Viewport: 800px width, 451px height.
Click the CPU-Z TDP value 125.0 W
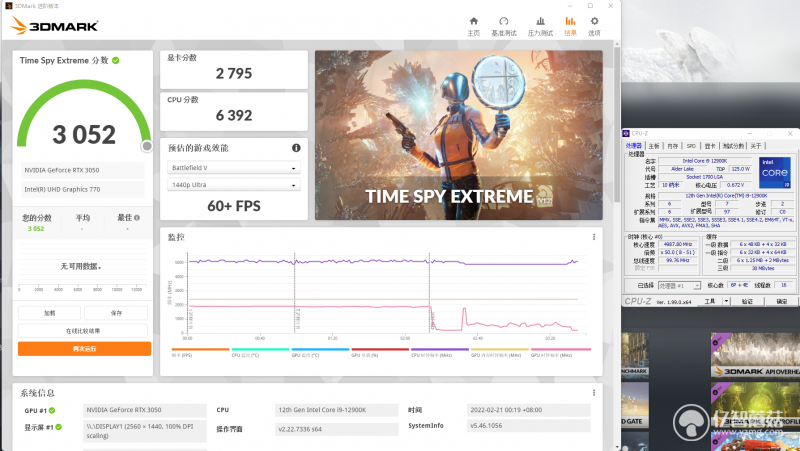click(740, 169)
